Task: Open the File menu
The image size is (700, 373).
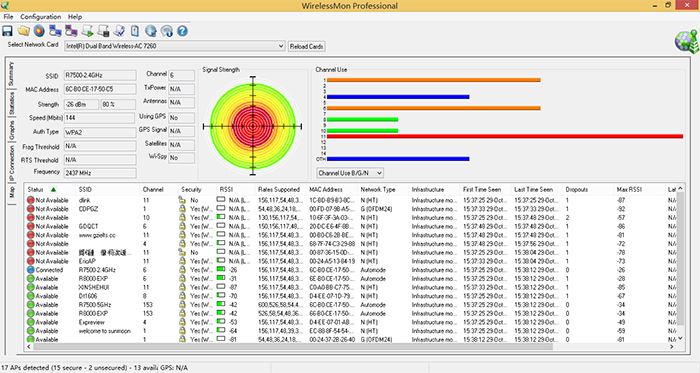Action: [x=8, y=17]
